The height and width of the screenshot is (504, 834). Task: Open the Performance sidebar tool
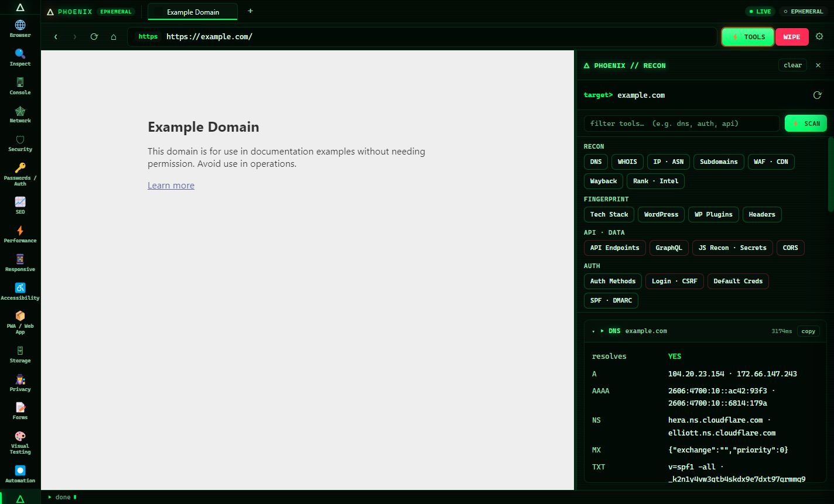tap(20, 234)
